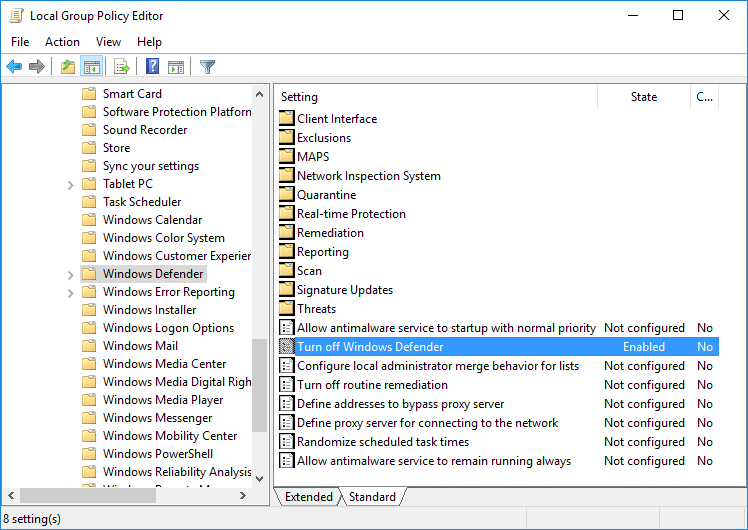Click the tree horizontal scroll left arrow
The image size is (748, 530).
pyautogui.click(x=11, y=496)
